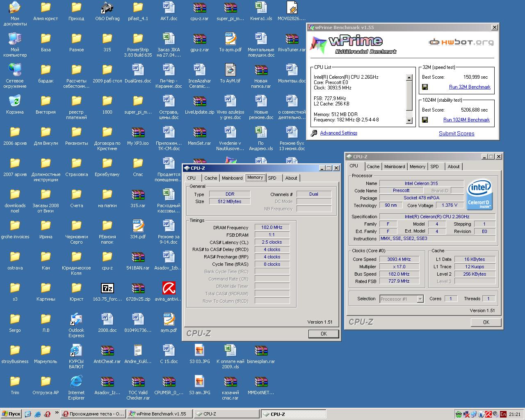The height and width of the screenshot is (420, 525).
Task: Select the Прохождение теста taskbar button
Action: pos(93,414)
